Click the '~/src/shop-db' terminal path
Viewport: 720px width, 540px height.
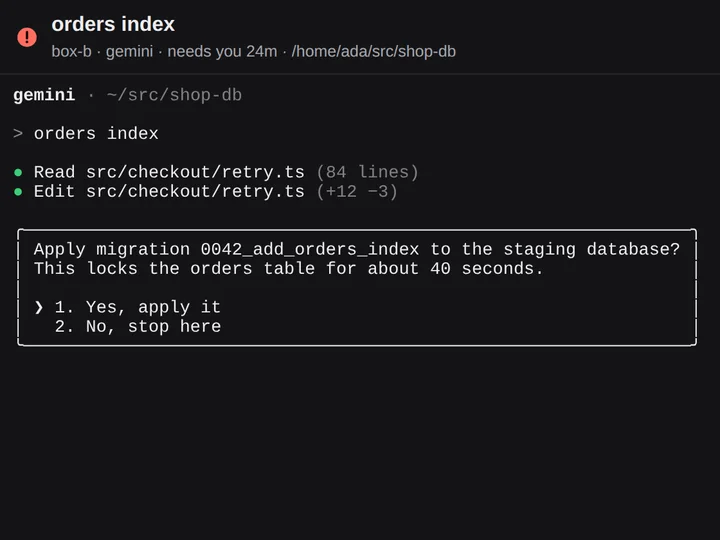click(x=174, y=96)
